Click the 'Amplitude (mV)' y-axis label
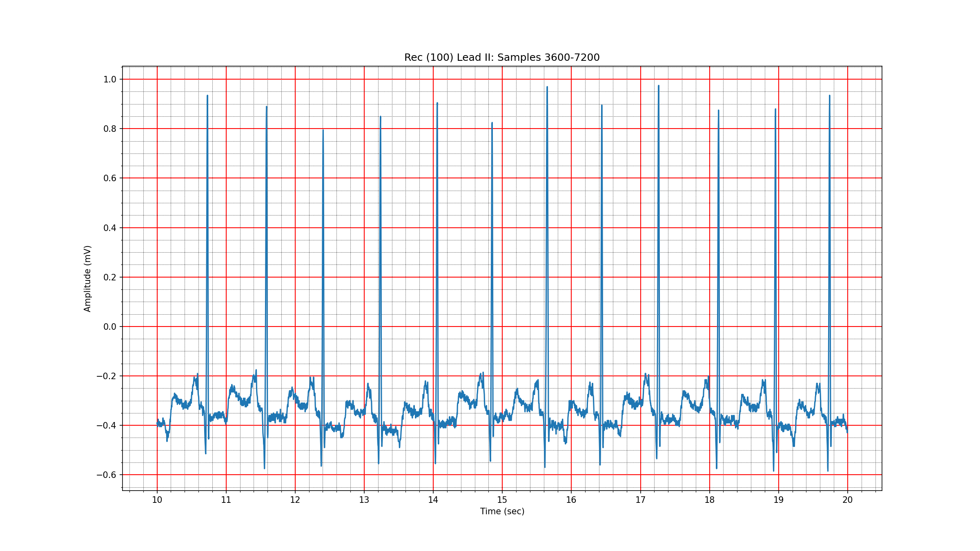Viewport: 980px width, 551px height. [x=87, y=278]
